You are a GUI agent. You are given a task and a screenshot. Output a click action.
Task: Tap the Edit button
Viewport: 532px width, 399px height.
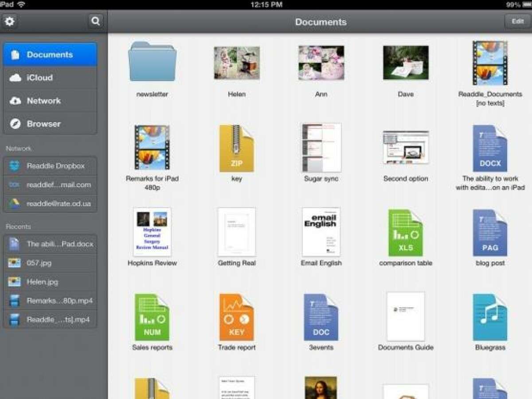(x=517, y=21)
